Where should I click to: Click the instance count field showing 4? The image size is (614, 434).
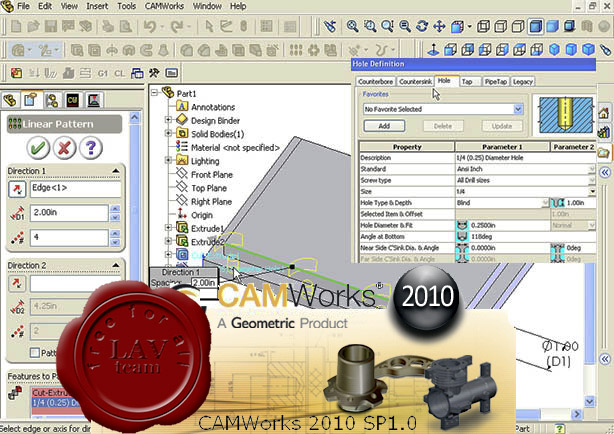pyautogui.click(x=69, y=237)
